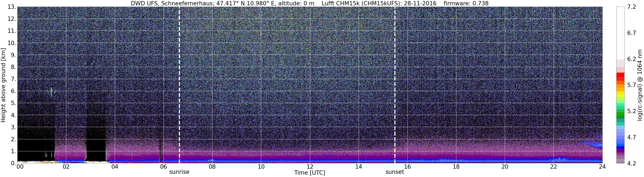
Task: Click the 'Time [UTC]' axis label
Action: 310,173
